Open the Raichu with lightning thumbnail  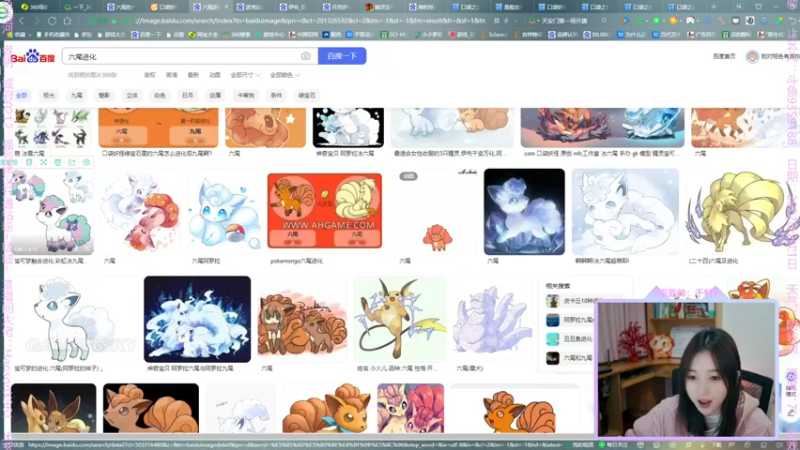(x=400, y=319)
